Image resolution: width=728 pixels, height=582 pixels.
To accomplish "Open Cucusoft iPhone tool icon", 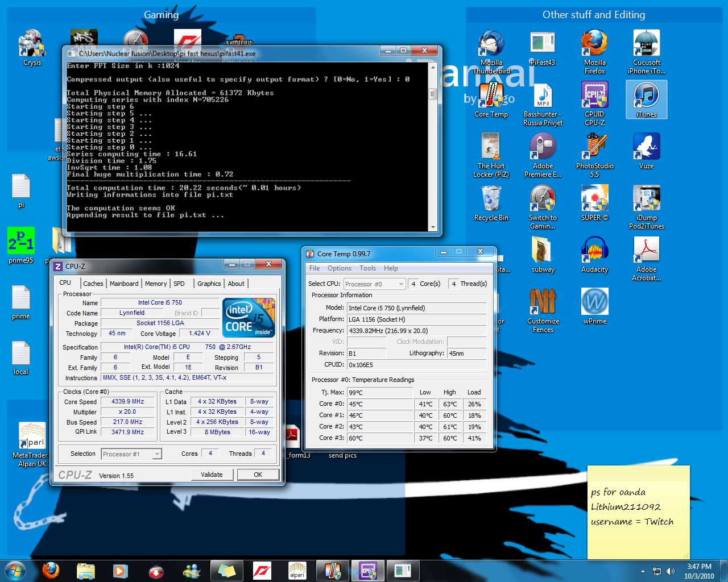I will [x=647, y=52].
